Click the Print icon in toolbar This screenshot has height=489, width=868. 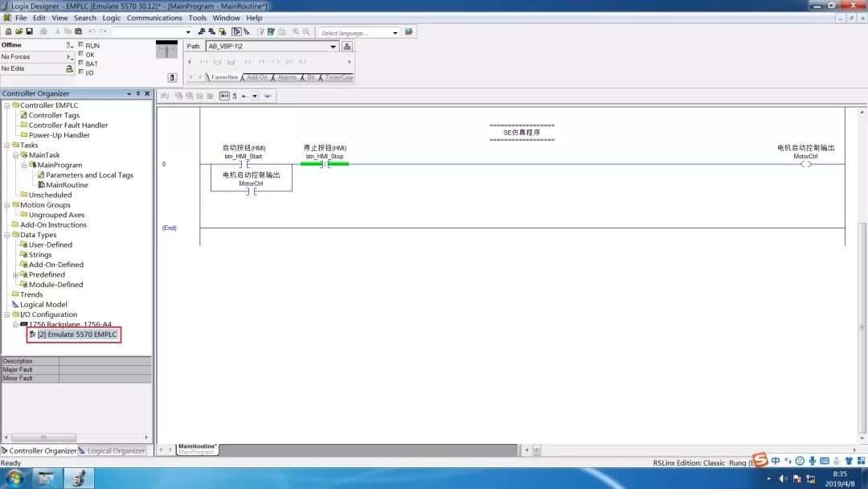click(43, 31)
